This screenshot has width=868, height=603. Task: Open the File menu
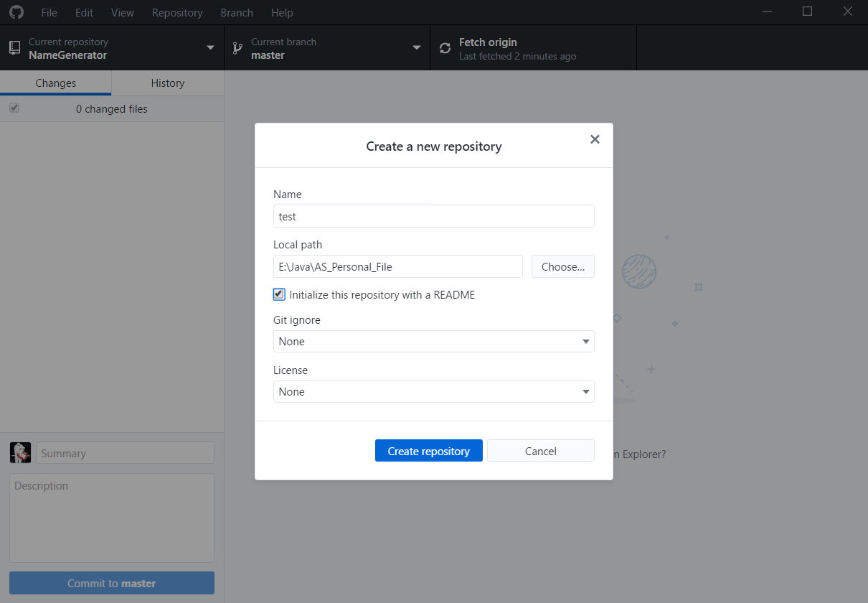coord(49,12)
